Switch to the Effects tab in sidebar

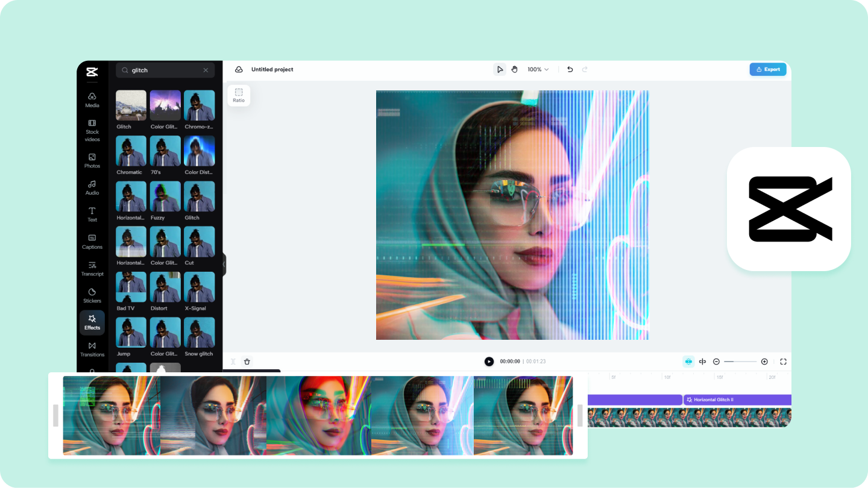[x=92, y=322]
